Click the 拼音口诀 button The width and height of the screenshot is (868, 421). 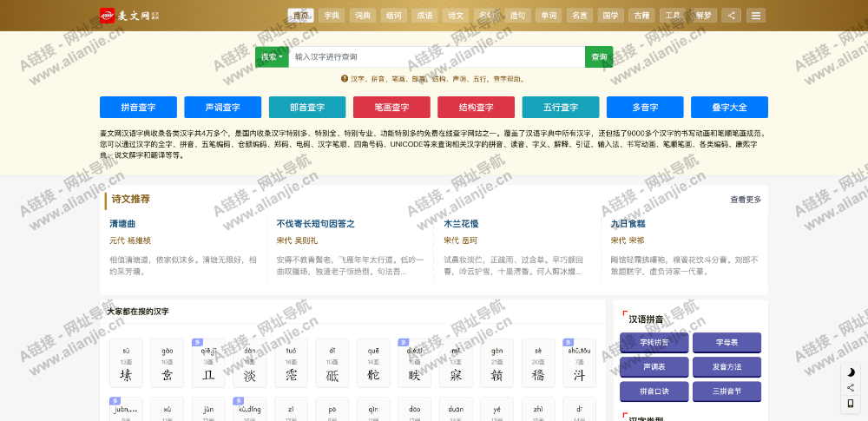pos(654,391)
